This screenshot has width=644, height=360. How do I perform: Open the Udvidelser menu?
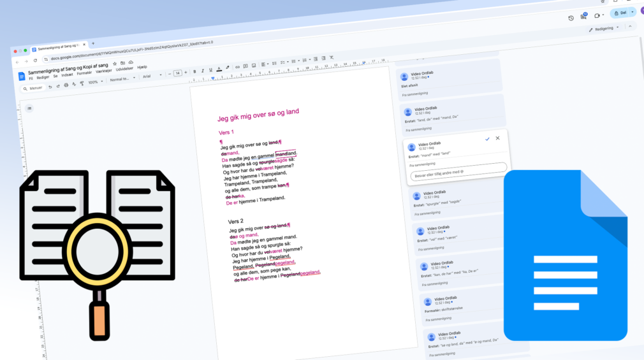tap(124, 69)
